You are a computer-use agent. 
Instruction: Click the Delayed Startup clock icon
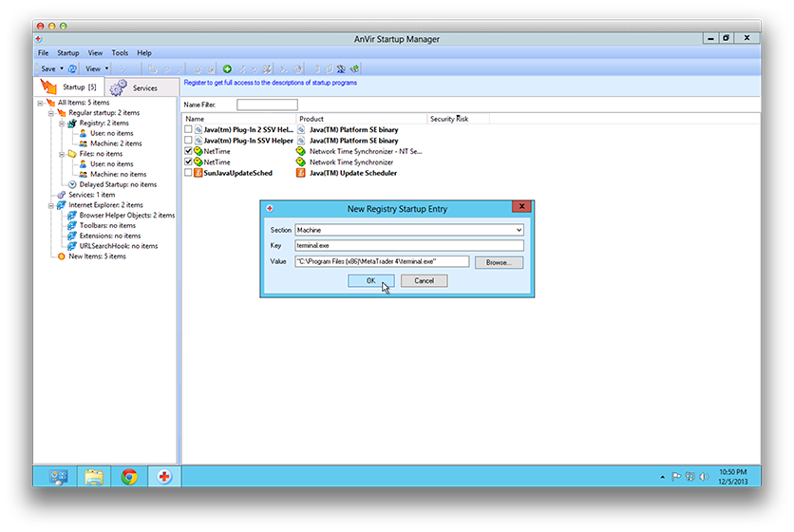72,184
